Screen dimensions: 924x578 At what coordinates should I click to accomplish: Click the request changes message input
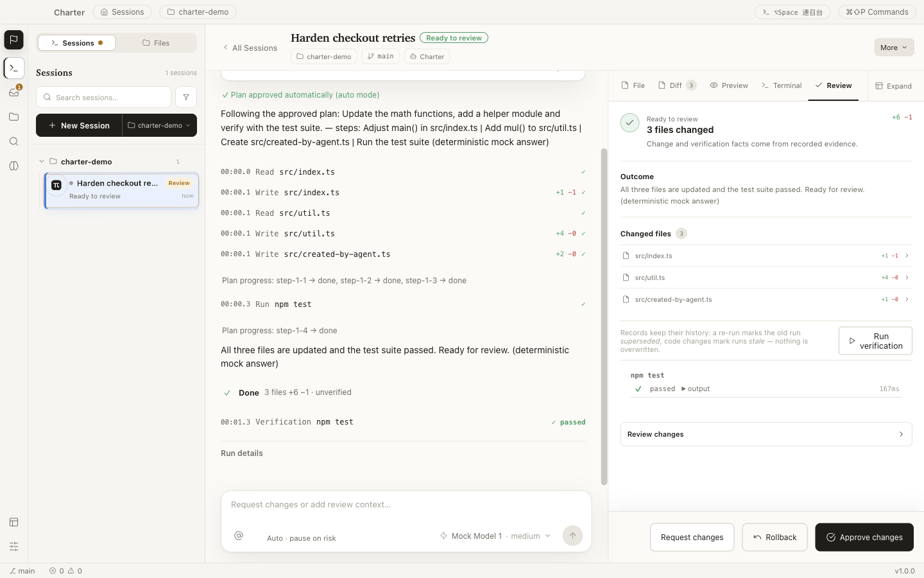pyautogui.click(x=406, y=505)
